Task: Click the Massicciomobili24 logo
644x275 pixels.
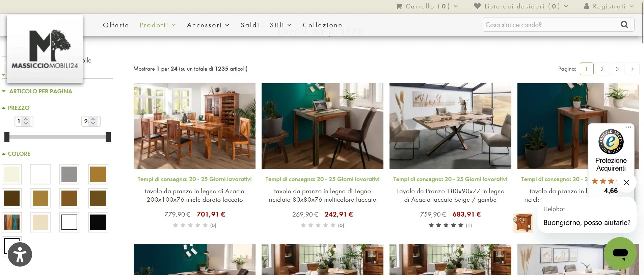Action: coord(45,49)
